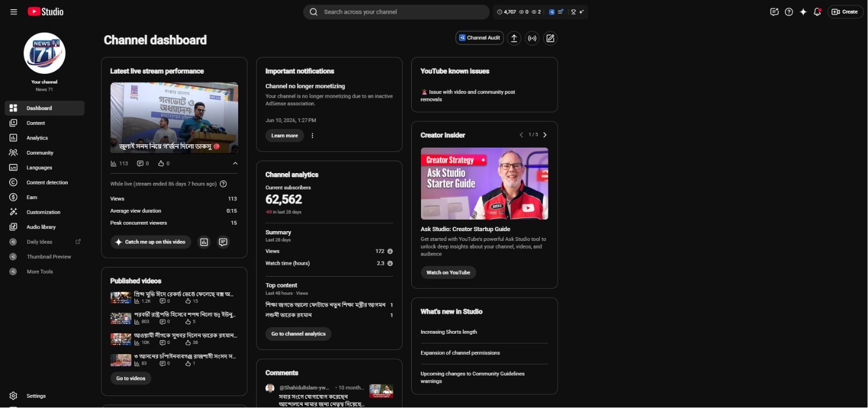
Task: Open live stream analytics chart icon
Action: point(204,242)
